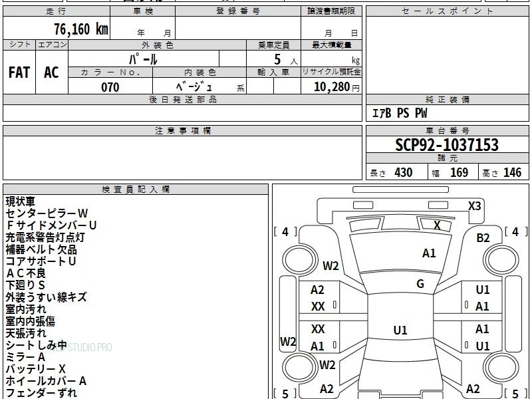Click the FAT shift value
Image resolution: width=532 pixels, height=399 pixels.
[19, 72]
